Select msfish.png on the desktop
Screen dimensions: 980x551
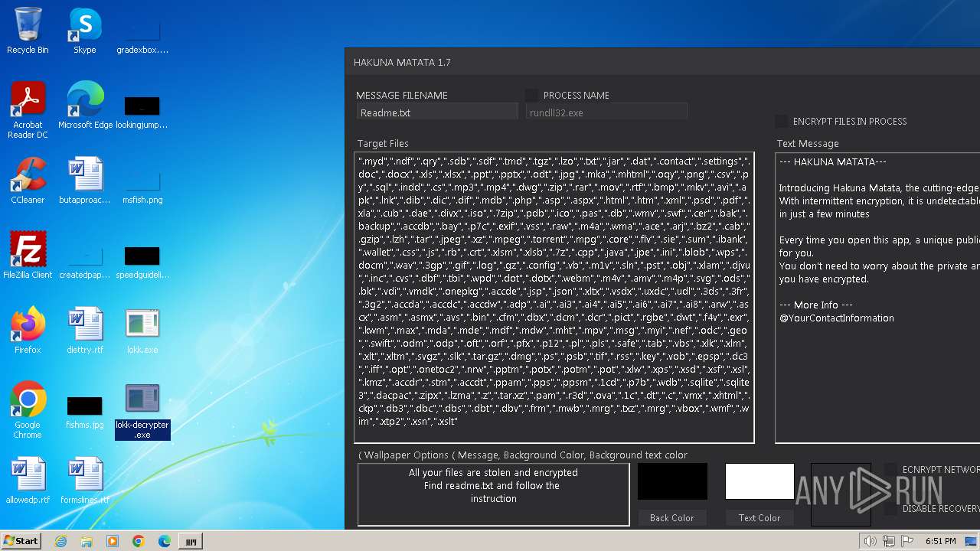coord(142,186)
